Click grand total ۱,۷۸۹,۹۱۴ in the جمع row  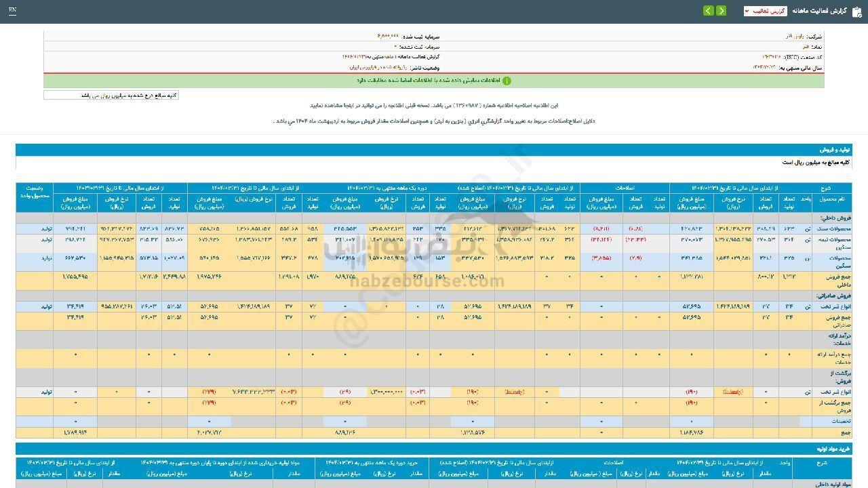(75, 432)
